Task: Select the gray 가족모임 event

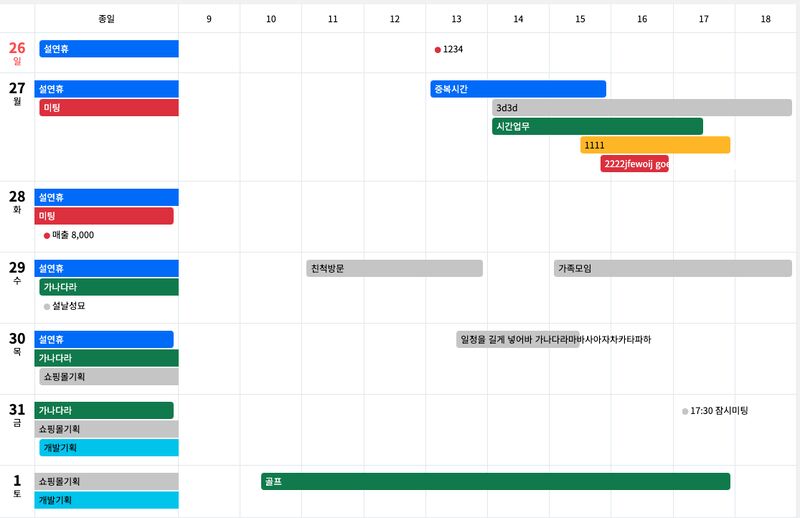Action: 673,268
